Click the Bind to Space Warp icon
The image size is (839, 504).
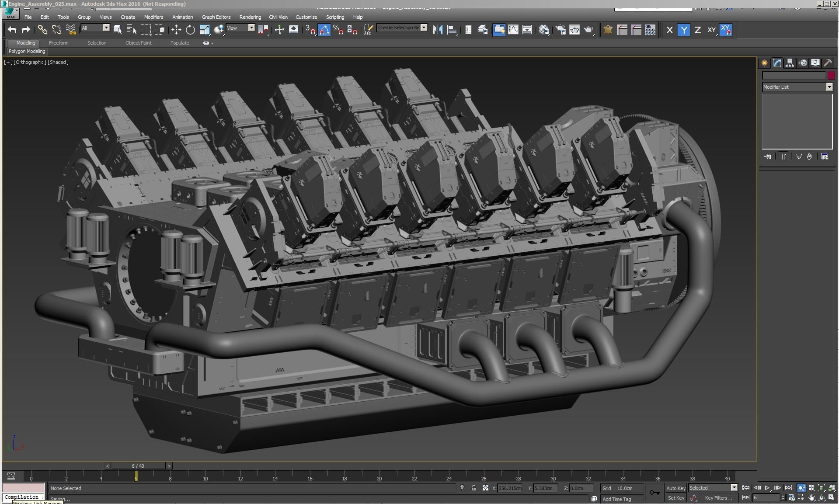click(70, 30)
